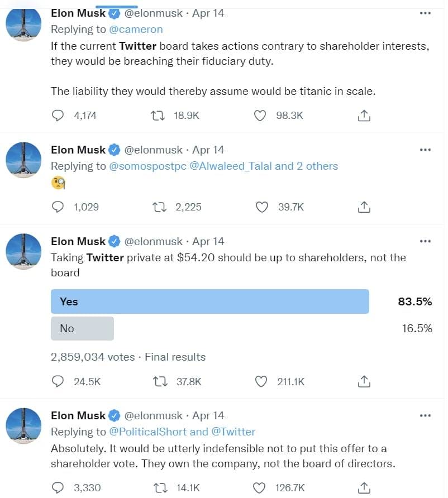Open more options menu on the poll tweet
Viewport: 448px width, 498px height.
click(x=425, y=241)
